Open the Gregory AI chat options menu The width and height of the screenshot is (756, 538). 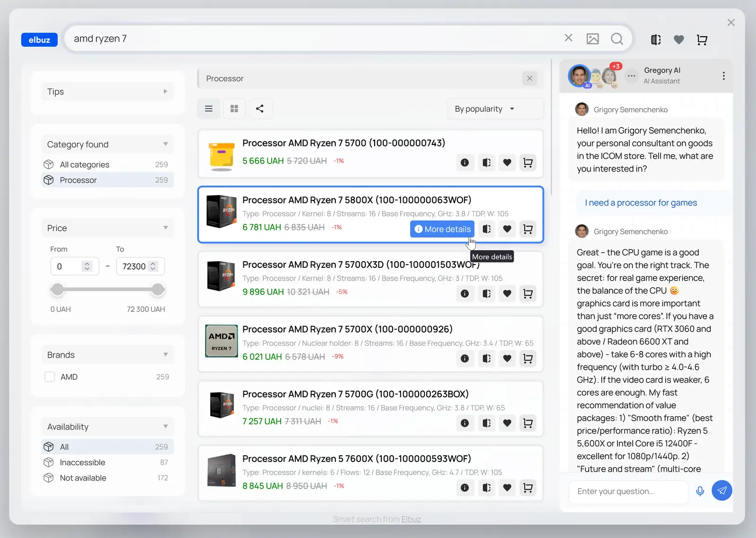(723, 76)
